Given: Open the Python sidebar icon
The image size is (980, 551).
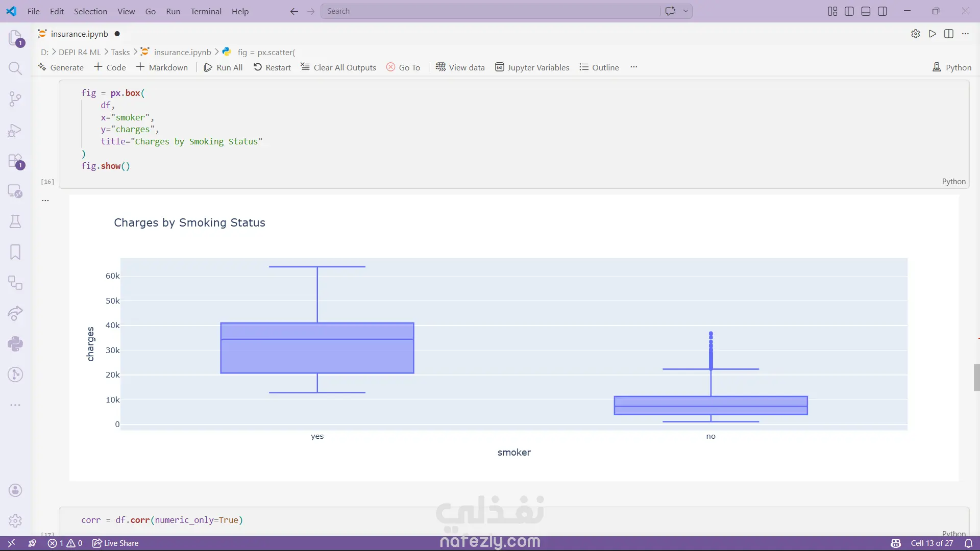Looking at the screenshot, I should click(15, 344).
